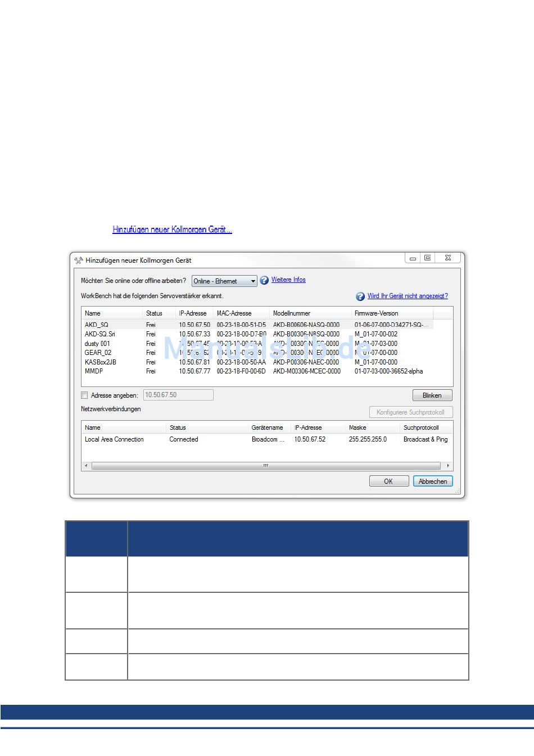Screen dimensions: 534x756
Task: Sort devices by IP-Adresse column header
Action: (193, 313)
